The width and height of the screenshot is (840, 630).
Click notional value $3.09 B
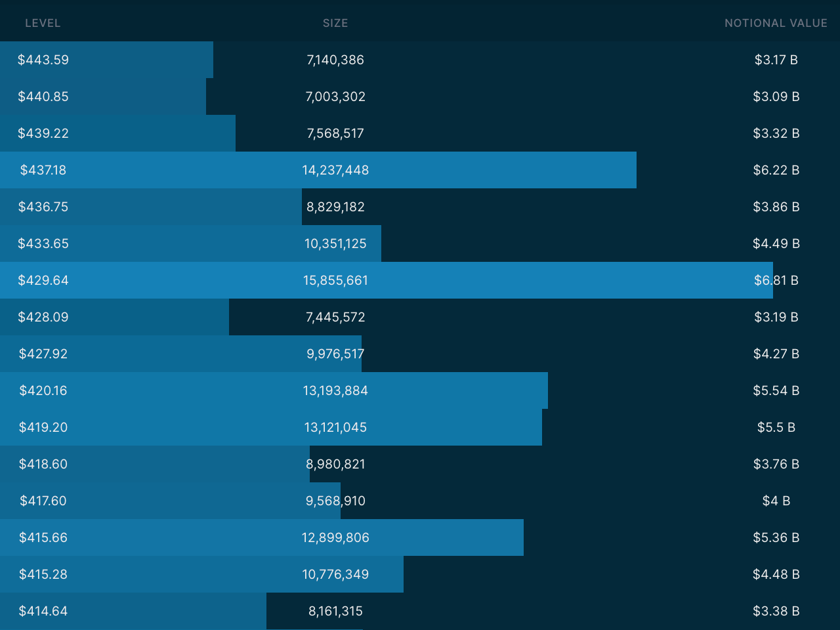pos(776,96)
